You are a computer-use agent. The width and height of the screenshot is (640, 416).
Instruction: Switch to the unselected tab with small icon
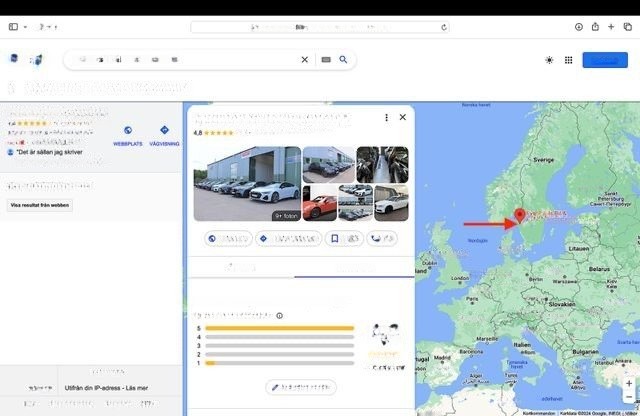pyautogui.click(x=241, y=268)
